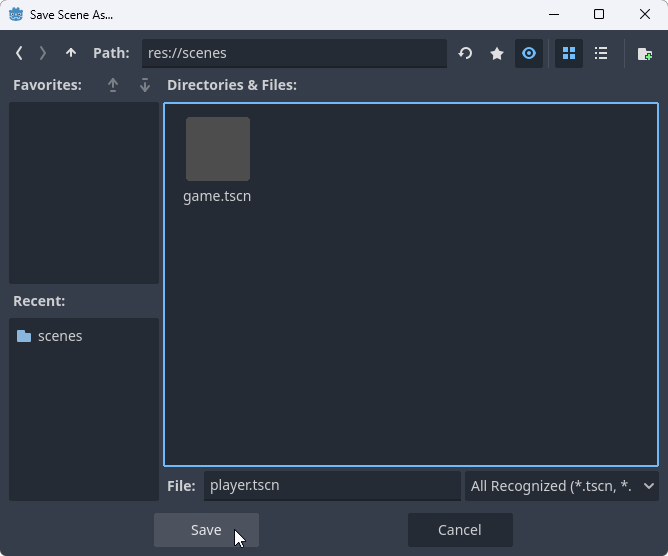
Task: Toggle hidden files visibility
Action: (529, 53)
